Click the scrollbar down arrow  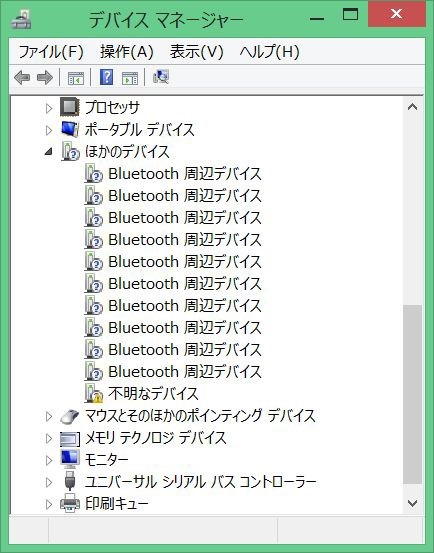point(412,503)
